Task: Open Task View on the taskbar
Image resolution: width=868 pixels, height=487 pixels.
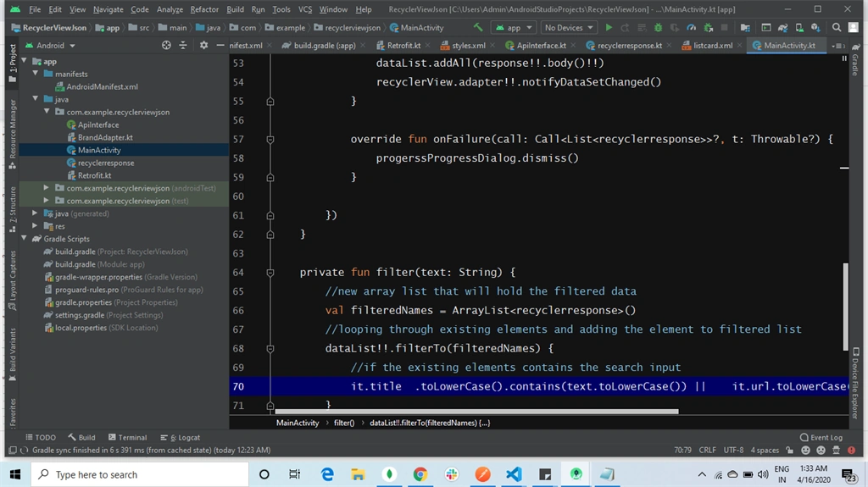Action: coord(294,474)
